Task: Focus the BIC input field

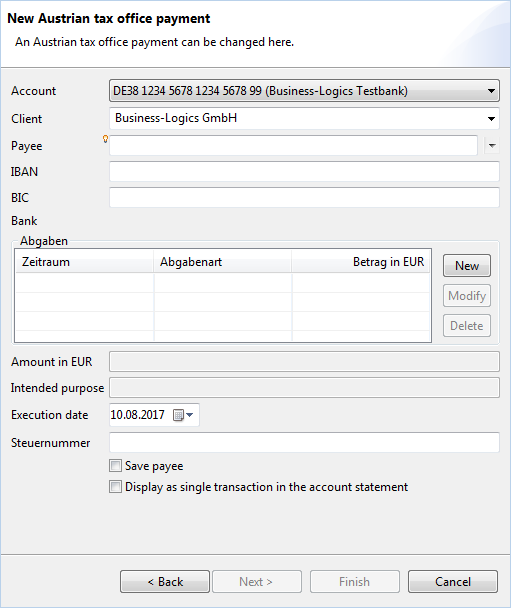Action: click(x=304, y=198)
